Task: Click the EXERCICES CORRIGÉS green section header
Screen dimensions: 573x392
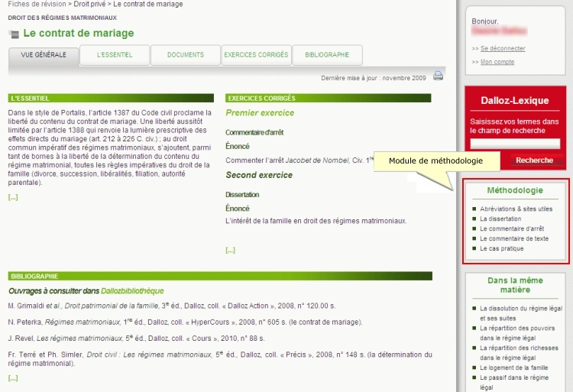Action: click(329, 98)
